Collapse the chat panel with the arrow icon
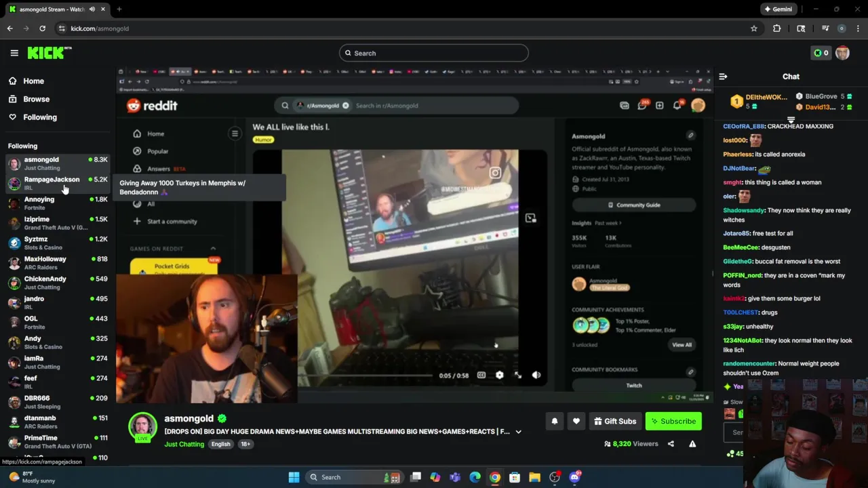 point(723,77)
